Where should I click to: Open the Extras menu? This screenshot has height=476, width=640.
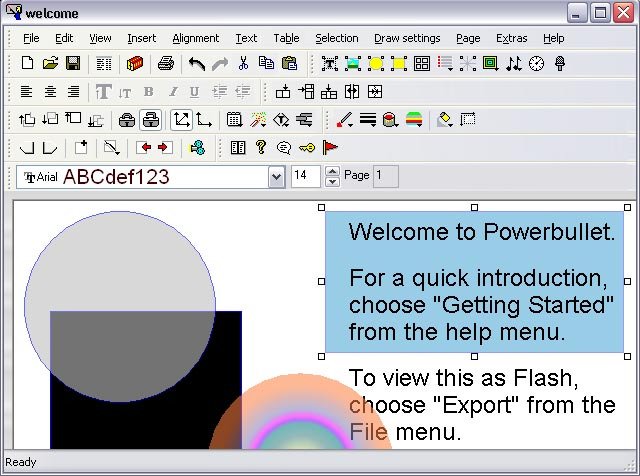pos(511,38)
